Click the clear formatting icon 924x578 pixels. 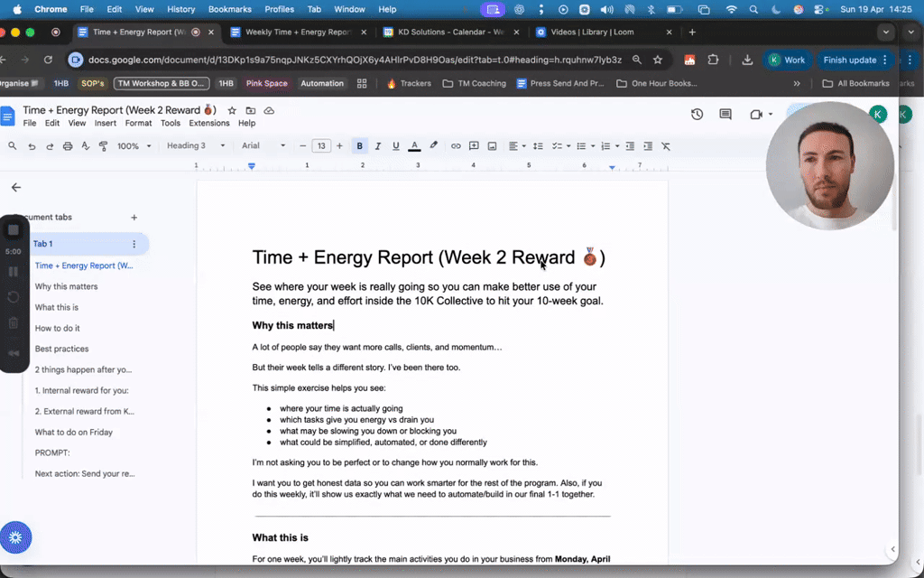click(666, 146)
